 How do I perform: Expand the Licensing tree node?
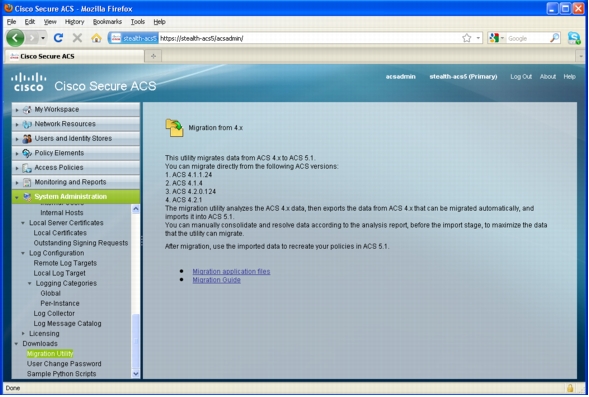(x=23, y=334)
